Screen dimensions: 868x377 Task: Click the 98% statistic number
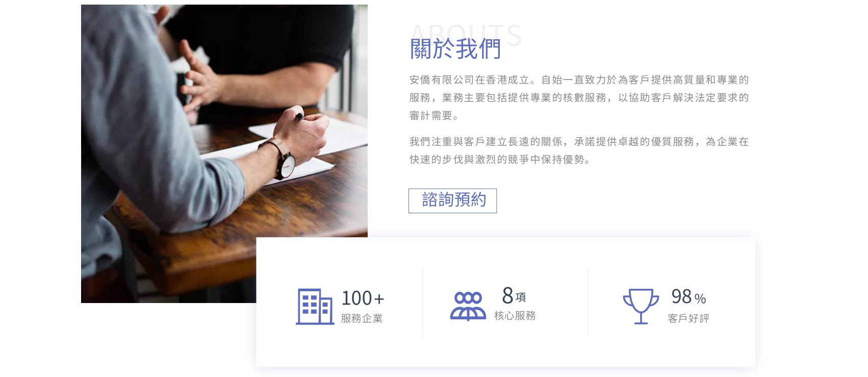pyautogui.click(x=688, y=296)
